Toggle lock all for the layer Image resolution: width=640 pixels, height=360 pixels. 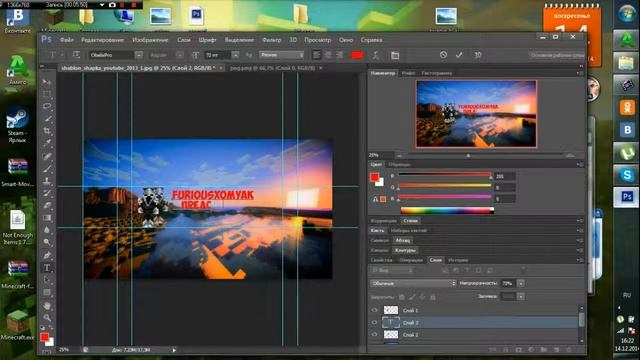click(x=433, y=297)
